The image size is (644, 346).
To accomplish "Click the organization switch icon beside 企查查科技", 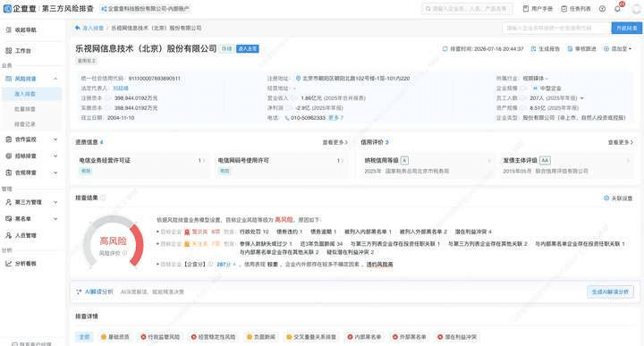I will tap(104, 9).
